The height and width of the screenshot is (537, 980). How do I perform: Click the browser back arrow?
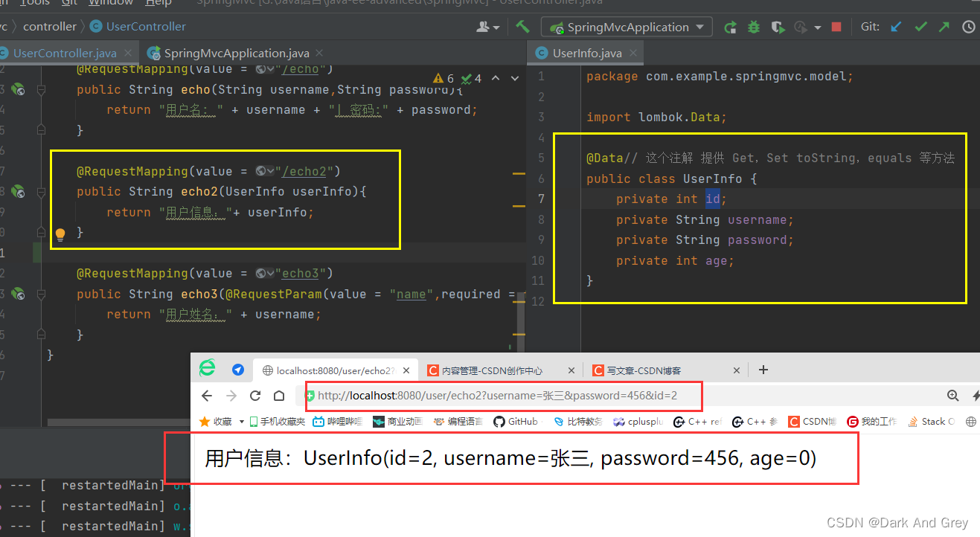[207, 396]
